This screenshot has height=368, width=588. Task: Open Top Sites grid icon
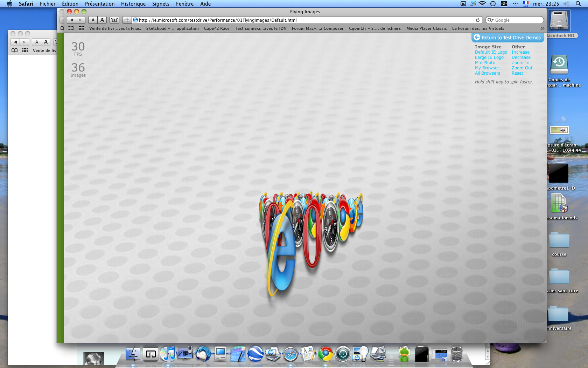point(81,28)
